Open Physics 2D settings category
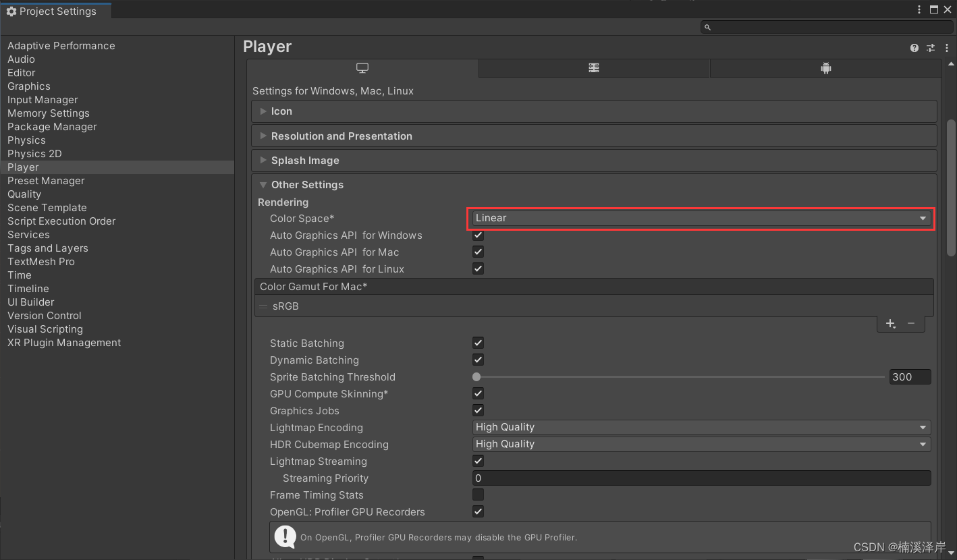 point(34,154)
